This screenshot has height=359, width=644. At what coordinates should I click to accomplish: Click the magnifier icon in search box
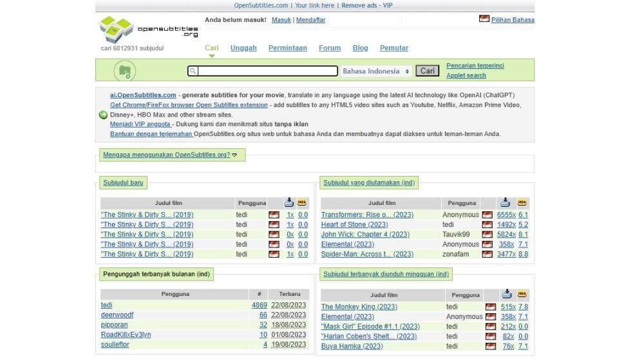click(193, 71)
